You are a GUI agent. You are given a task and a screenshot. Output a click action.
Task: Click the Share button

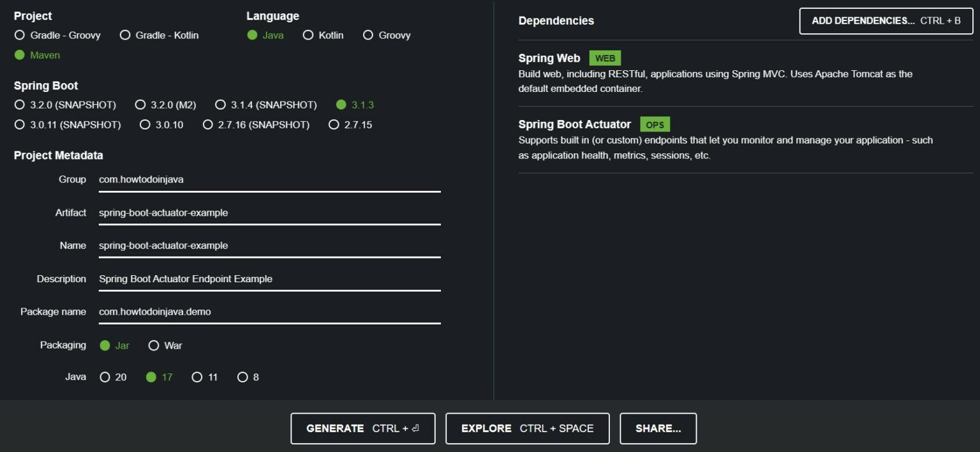(658, 428)
